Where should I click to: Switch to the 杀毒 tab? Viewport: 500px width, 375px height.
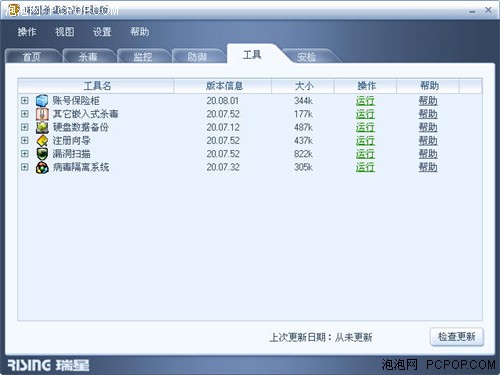[88, 56]
